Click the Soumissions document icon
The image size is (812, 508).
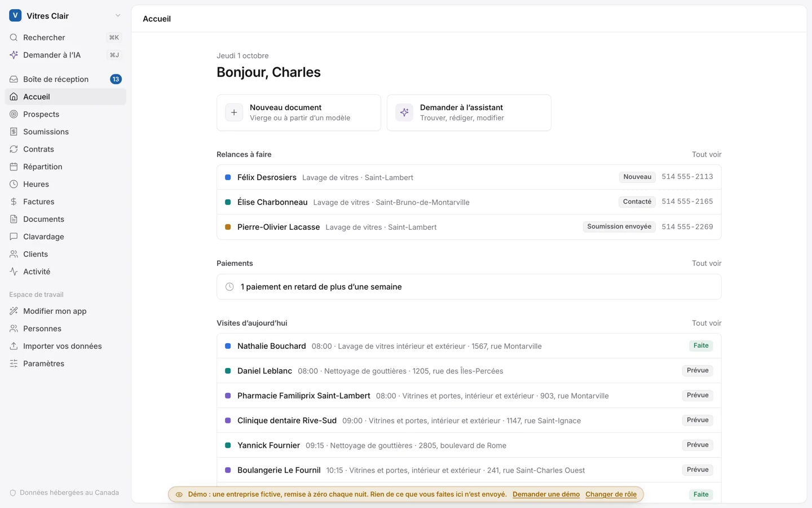(14, 132)
